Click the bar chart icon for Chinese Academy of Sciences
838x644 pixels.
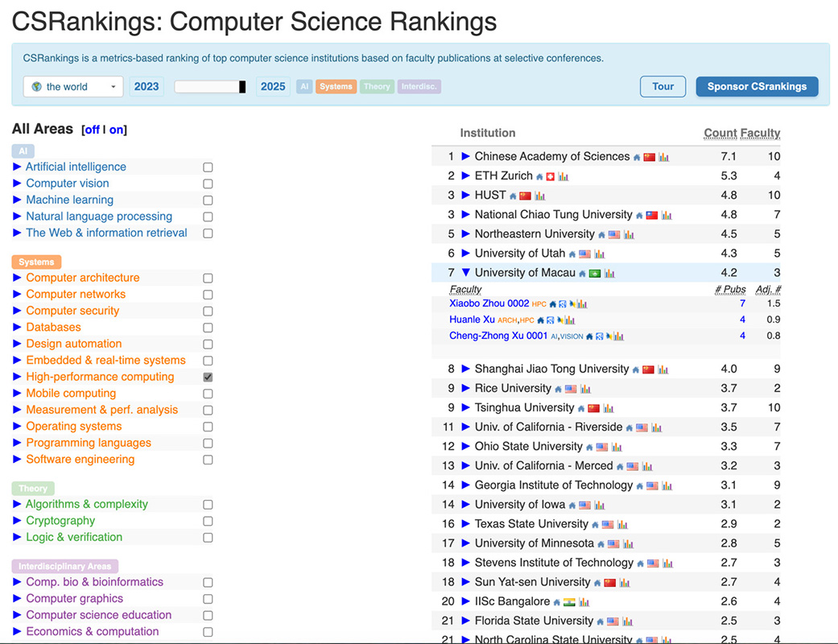click(x=664, y=157)
